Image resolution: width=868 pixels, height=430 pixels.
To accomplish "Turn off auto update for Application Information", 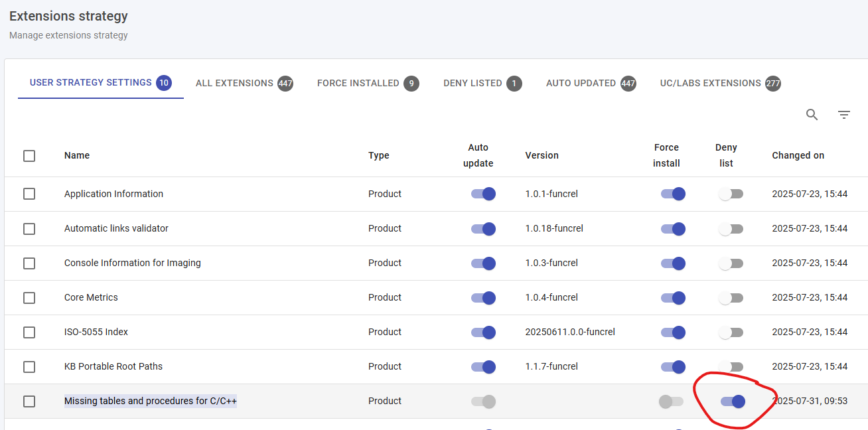I will [483, 194].
